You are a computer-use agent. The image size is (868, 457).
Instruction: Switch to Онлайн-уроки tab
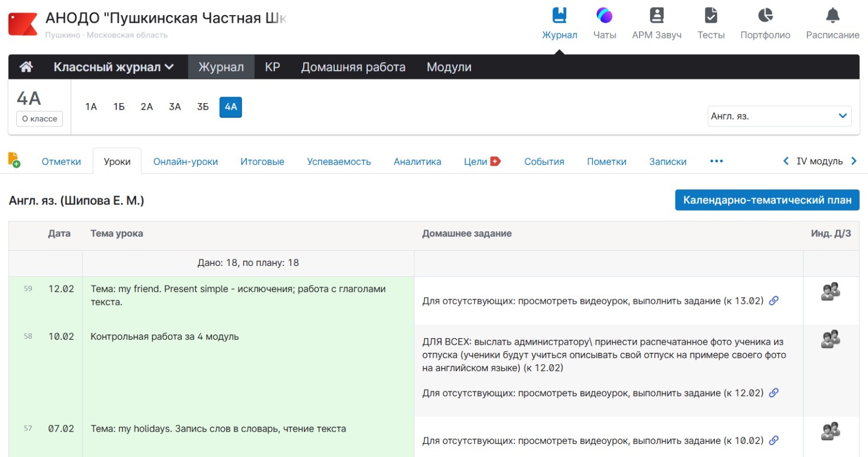click(x=186, y=162)
